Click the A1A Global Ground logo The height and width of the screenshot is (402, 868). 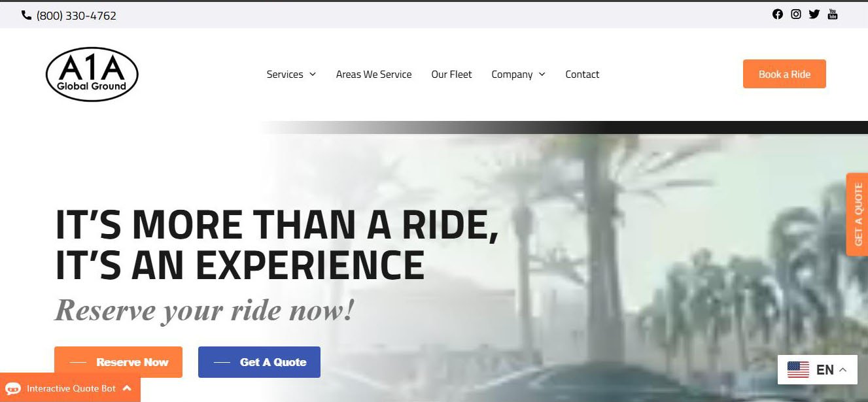tap(92, 75)
